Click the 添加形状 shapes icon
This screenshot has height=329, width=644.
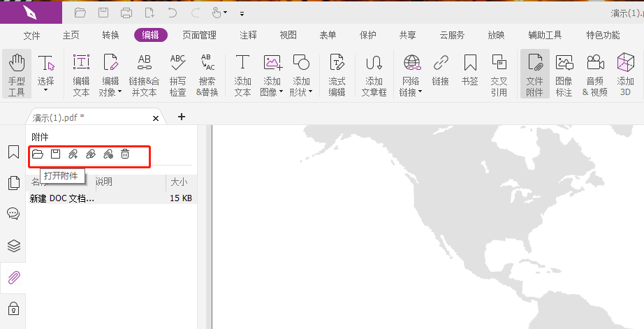click(301, 62)
